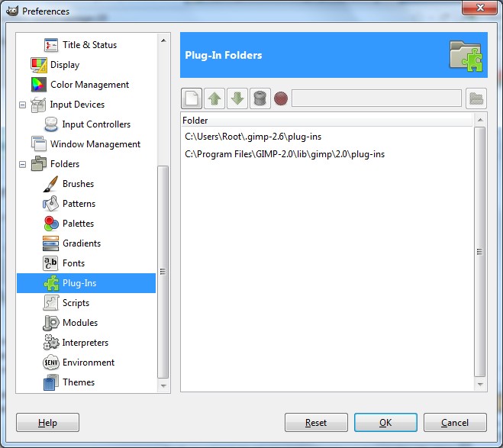The height and width of the screenshot is (448, 503).
Task: Click the tree panel scroll down arrow
Action: pos(163,385)
